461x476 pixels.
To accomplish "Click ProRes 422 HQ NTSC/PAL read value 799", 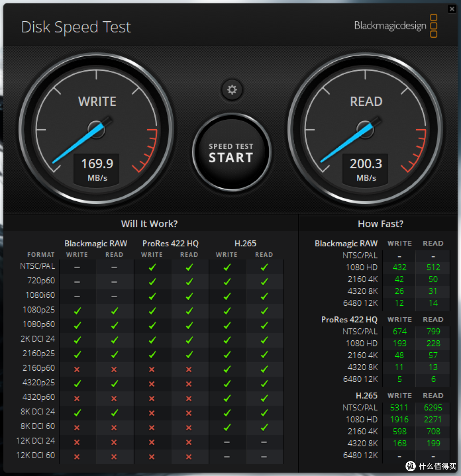I will point(433,331).
